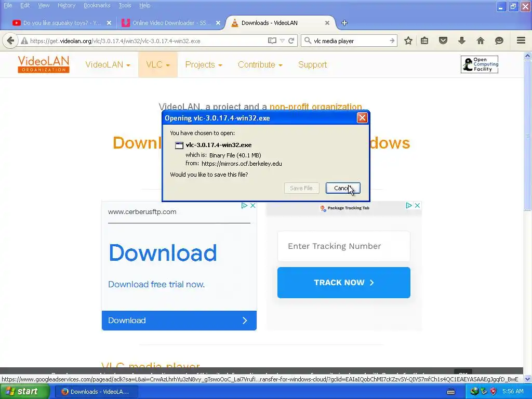
Task: Click the vlc-3.0.17.4-win32.exe file icon in dialog
Action: click(x=179, y=145)
